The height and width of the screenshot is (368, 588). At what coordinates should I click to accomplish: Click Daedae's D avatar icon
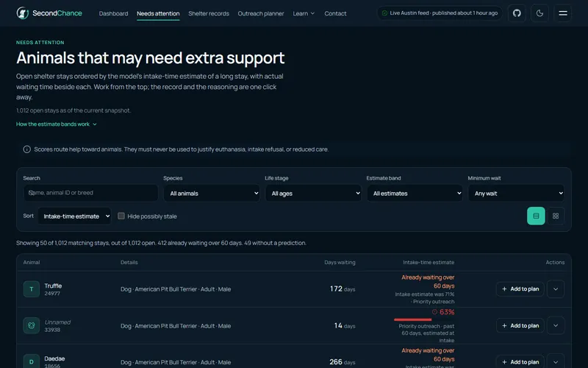[31, 361]
